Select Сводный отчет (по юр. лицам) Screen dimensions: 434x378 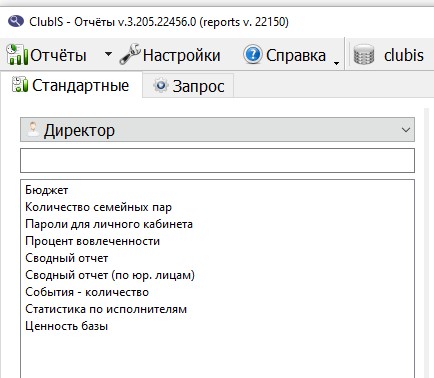coord(110,275)
